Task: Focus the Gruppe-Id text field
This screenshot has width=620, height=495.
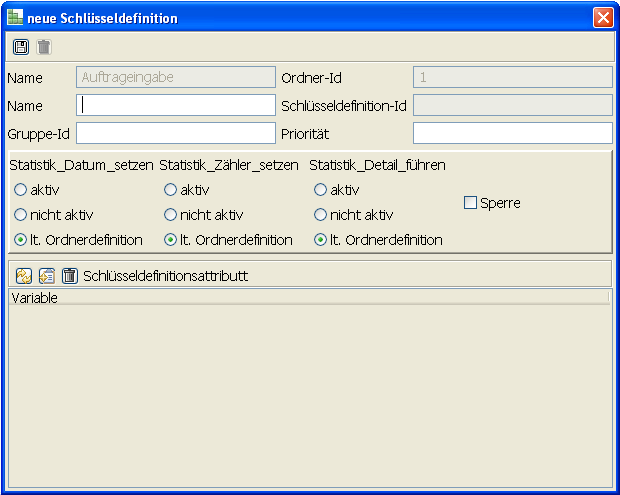Action: (175, 133)
